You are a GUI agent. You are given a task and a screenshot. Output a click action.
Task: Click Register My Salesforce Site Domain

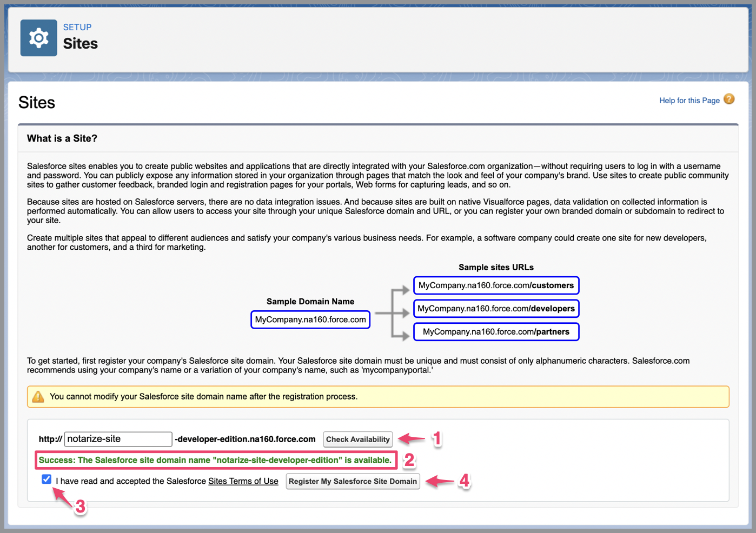353,481
